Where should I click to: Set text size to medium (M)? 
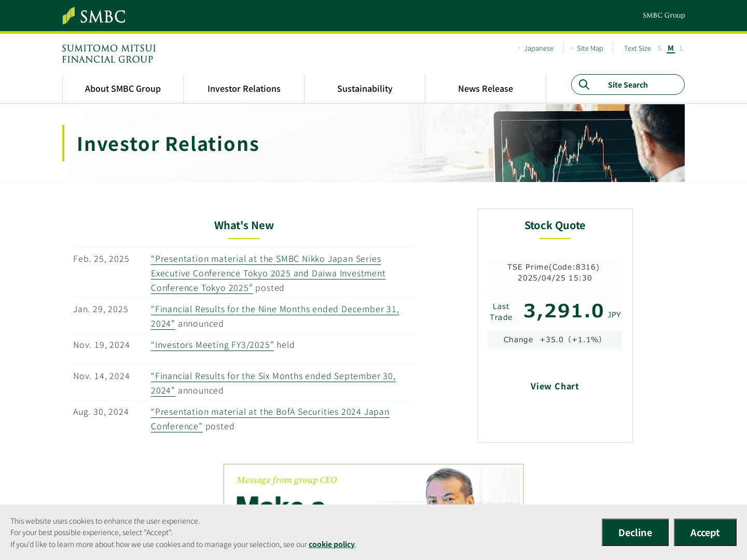(x=671, y=48)
